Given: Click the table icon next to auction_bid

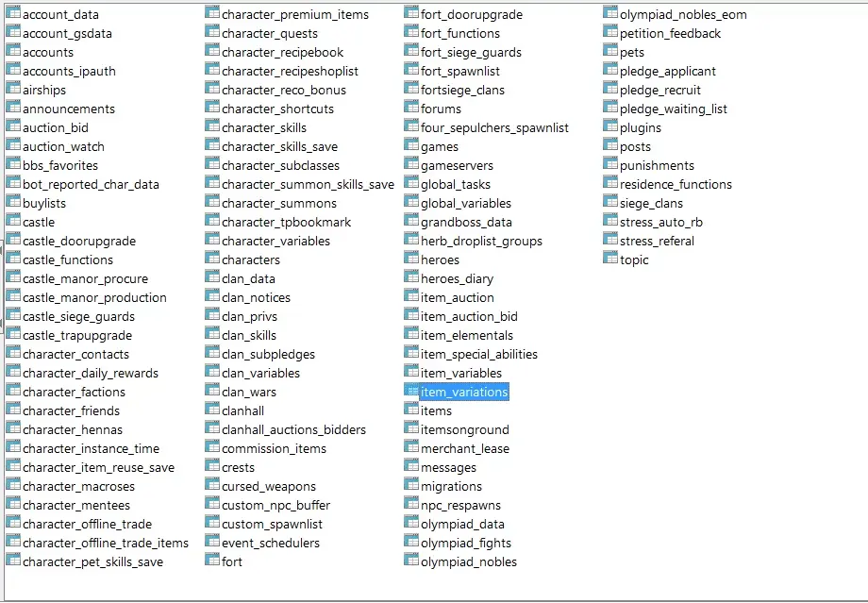Looking at the screenshot, I should 13,126.
